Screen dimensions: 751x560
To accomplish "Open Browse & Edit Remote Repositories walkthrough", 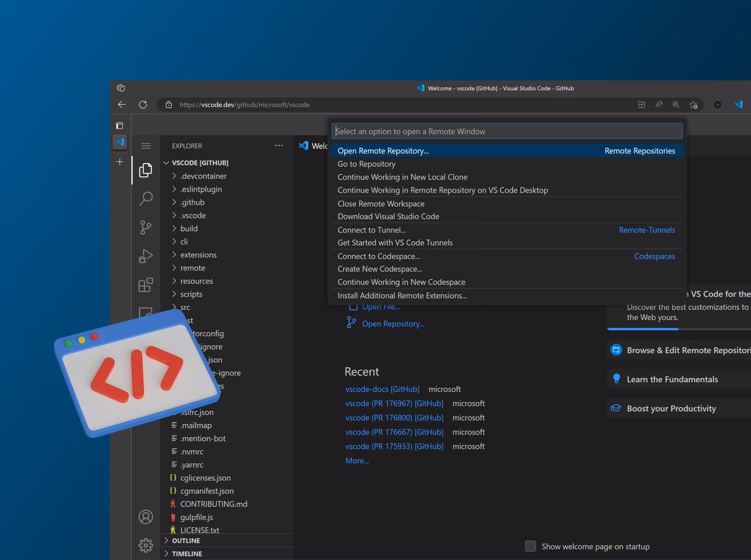I will point(679,350).
